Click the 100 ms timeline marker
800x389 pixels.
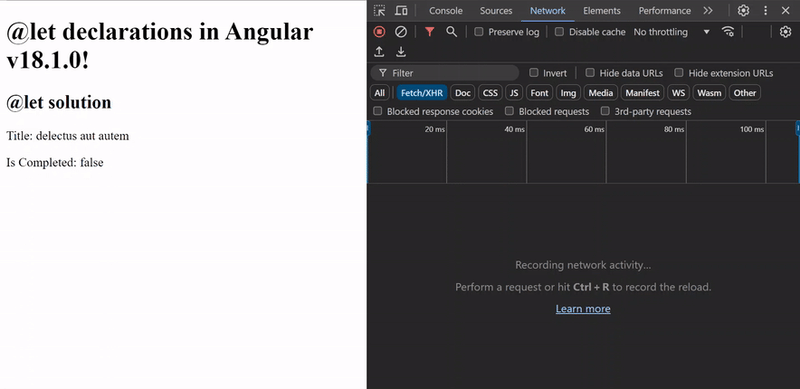[752, 130]
